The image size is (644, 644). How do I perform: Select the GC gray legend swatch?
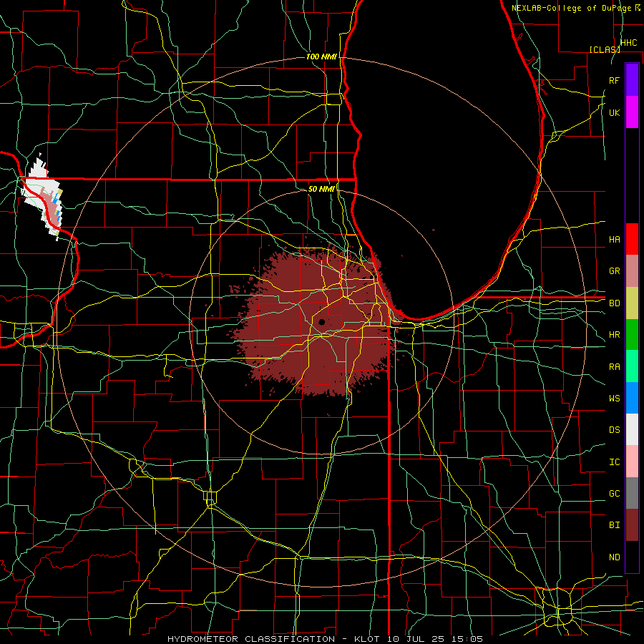[x=632, y=493]
